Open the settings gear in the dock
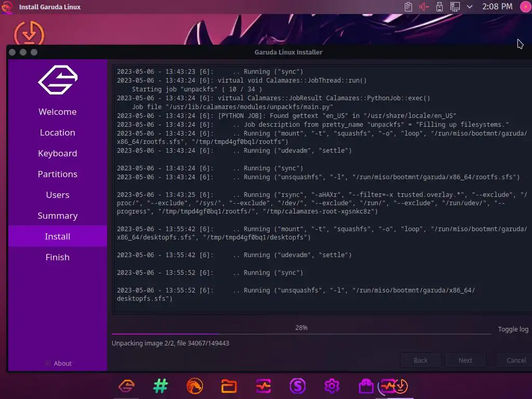The image size is (532, 399). click(332, 386)
